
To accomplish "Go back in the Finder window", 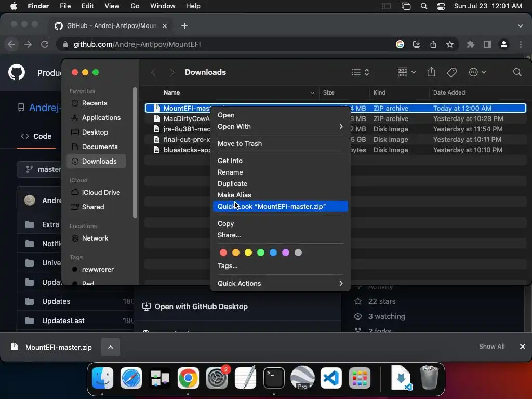I will (x=153, y=72).
